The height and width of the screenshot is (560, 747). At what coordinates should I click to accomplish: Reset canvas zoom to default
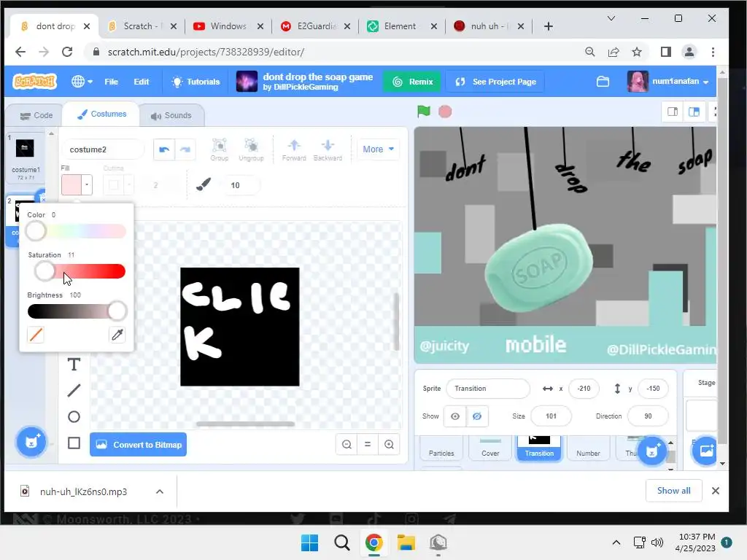click(x=368, y=444)
